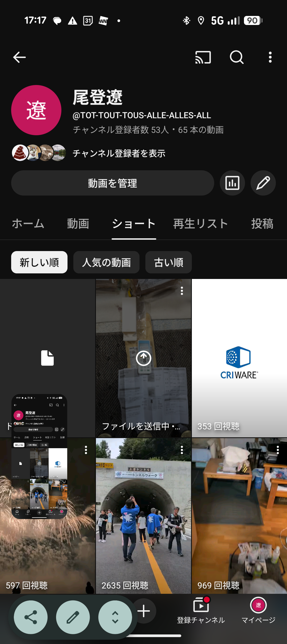Screen dimensions: 287x644
Task: Open the CRIWARE short with 353 views
Action: point(239,358)
